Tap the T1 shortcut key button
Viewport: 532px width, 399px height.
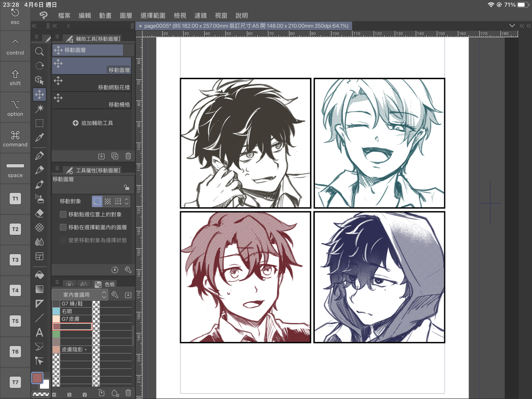(x=15, y=199)
